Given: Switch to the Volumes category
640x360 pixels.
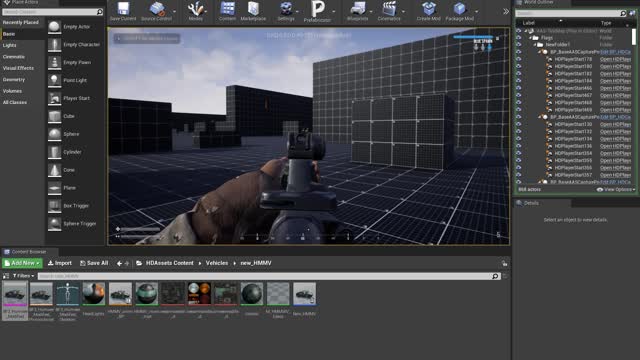Looking at the screenshot, I should tap(12, 91).
